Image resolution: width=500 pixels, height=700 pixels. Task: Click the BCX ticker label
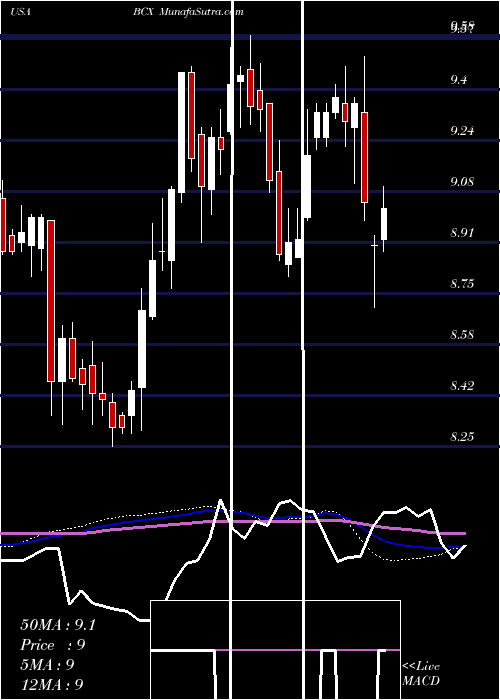coord(142,12)
